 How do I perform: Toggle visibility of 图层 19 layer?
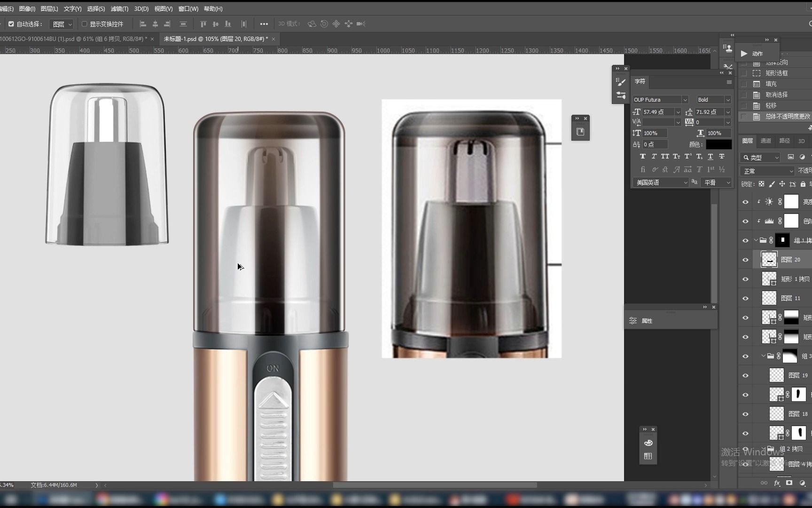(x=745, y=375)
